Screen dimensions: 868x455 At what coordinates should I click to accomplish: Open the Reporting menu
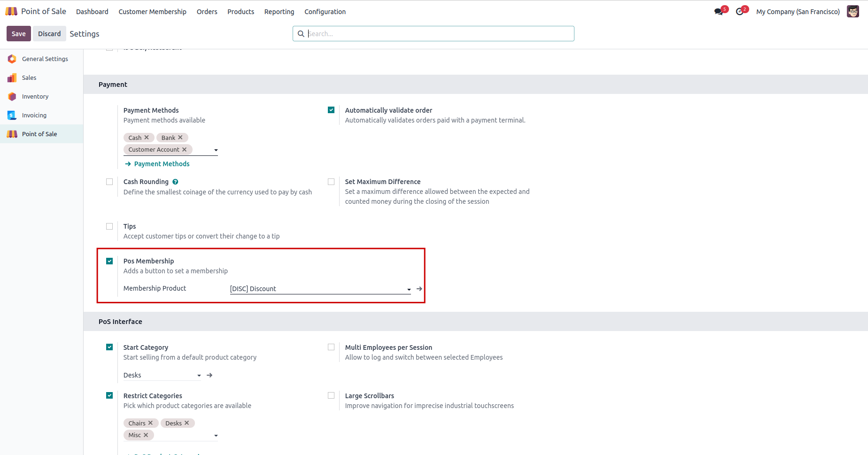[279, 12]
